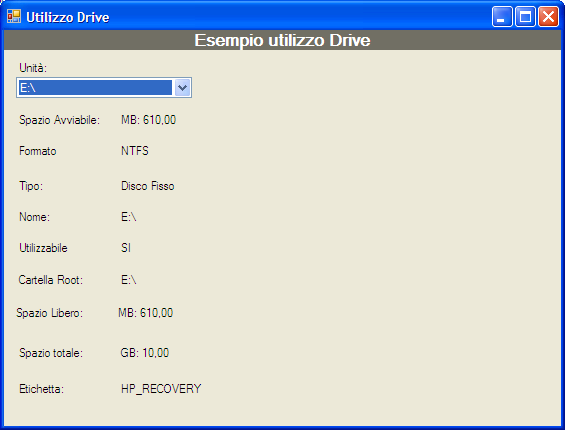Click the Nome value E:\
Screen dimensions: 565x430
click(x=129, y=217)
